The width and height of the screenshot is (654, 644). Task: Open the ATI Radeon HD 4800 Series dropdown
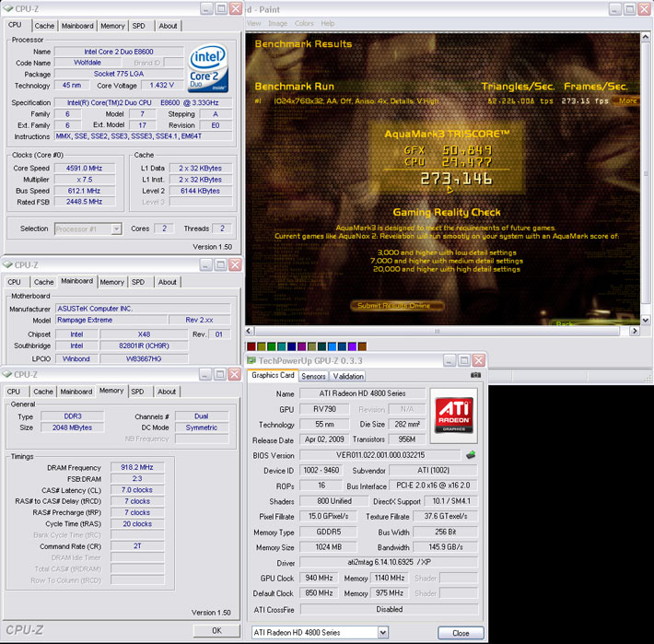[383, 632]
